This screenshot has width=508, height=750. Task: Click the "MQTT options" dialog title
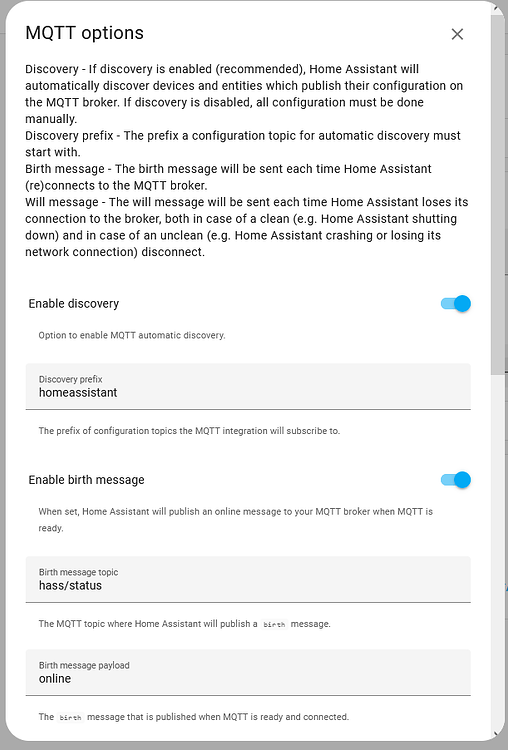[84, 33]
